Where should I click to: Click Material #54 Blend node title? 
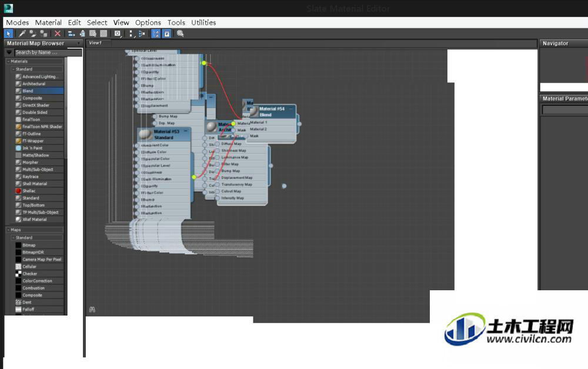click(272, 112)
